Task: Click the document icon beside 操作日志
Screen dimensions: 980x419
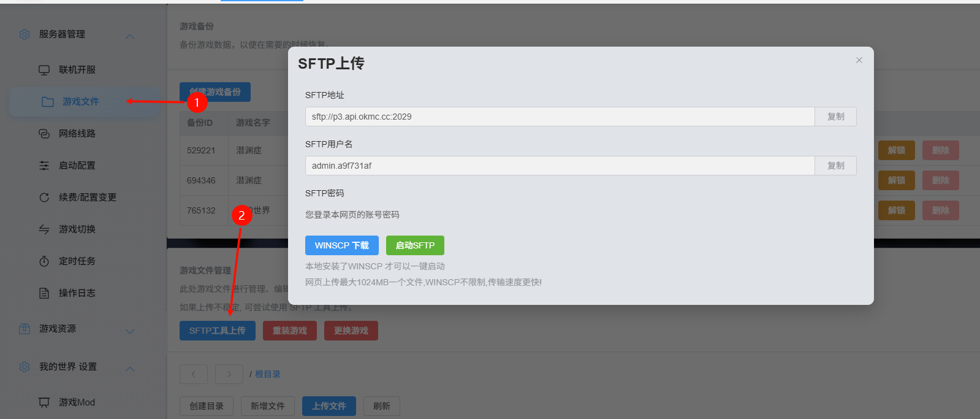Action: (x=44, y=293)
